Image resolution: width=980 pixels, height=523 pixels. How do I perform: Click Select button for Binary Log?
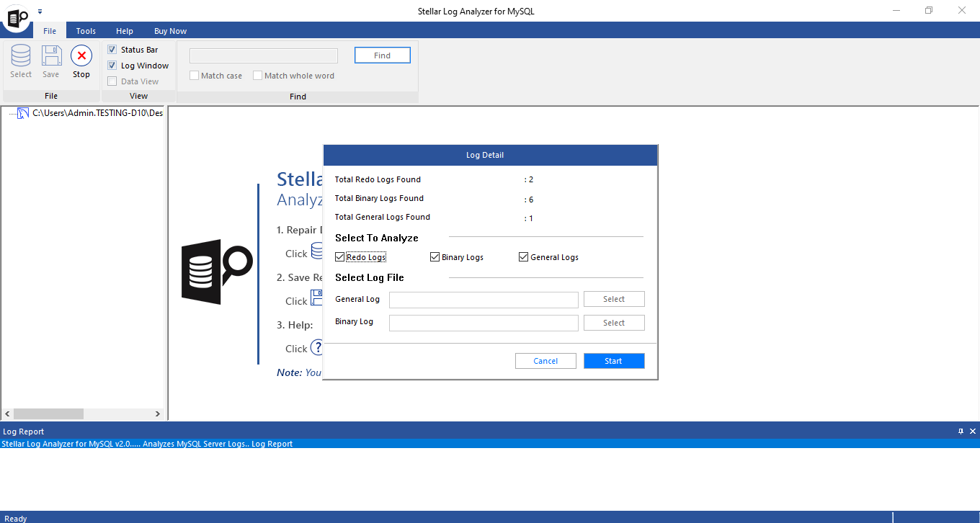pyautogui.click(x=614, y=323)
